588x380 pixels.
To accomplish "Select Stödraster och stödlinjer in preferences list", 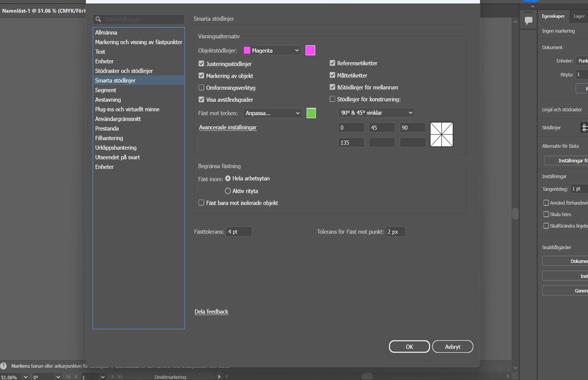I will [x=124, y=71].
